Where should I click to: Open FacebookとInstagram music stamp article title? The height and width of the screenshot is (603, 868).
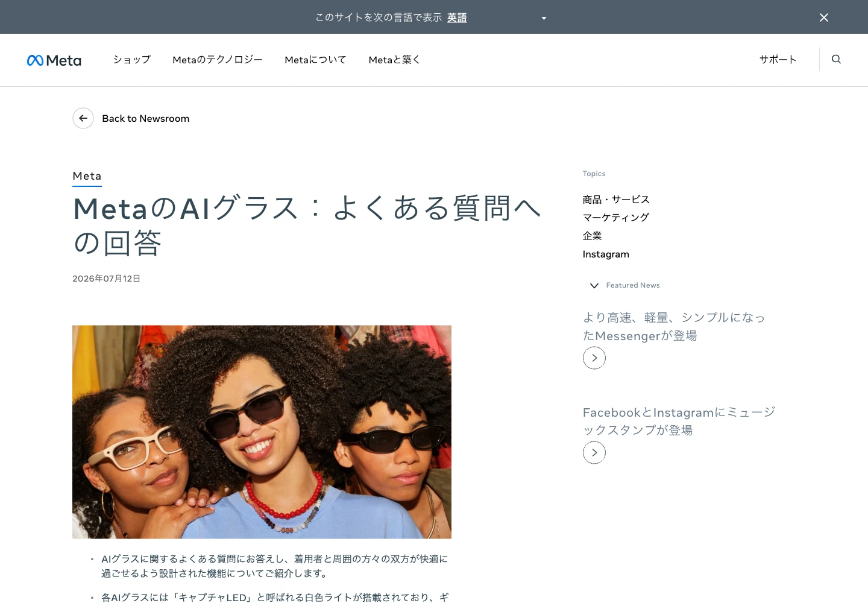[x=679, y=421]
